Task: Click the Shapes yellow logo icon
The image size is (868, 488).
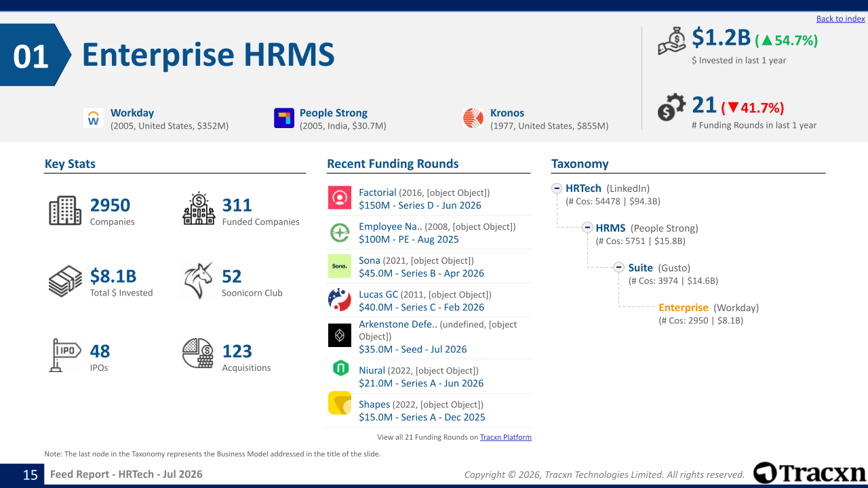Action: tap(340, 403)
